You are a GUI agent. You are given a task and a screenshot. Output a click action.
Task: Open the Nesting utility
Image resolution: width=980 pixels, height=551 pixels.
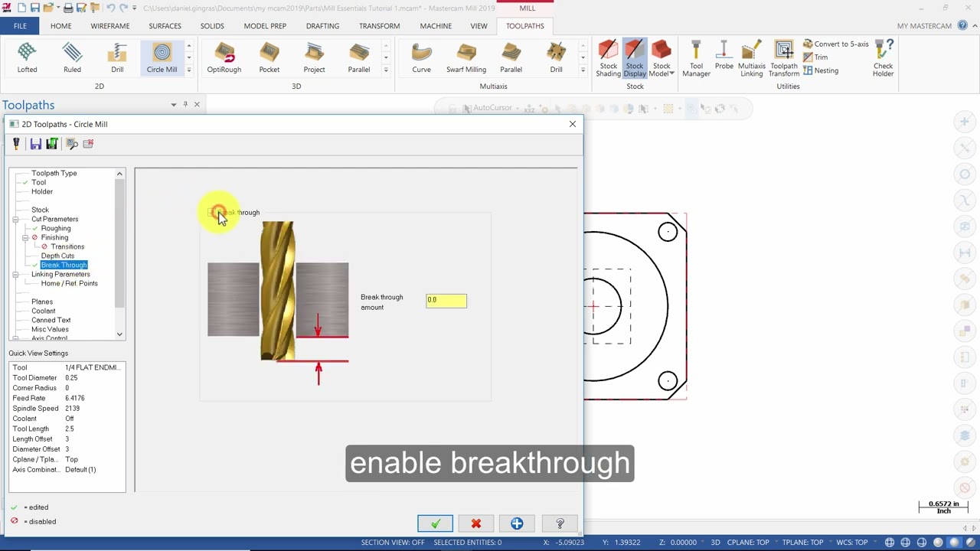(x=821, y=70)
